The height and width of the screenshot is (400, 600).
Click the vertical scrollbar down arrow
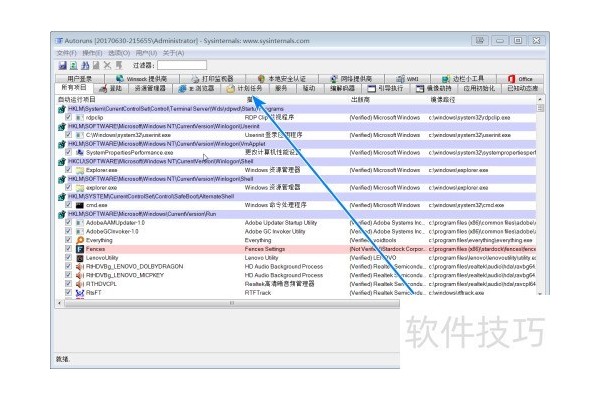coord(540,294)
